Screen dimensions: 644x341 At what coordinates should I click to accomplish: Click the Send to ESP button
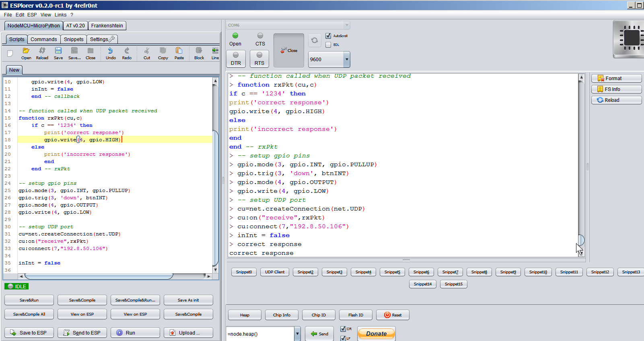pos(82,333)
